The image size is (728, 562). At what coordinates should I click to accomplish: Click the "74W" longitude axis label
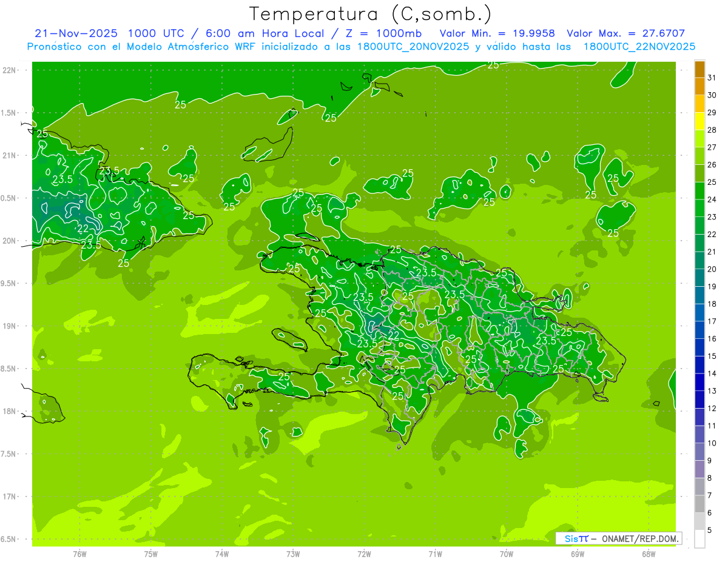[222, 554]
